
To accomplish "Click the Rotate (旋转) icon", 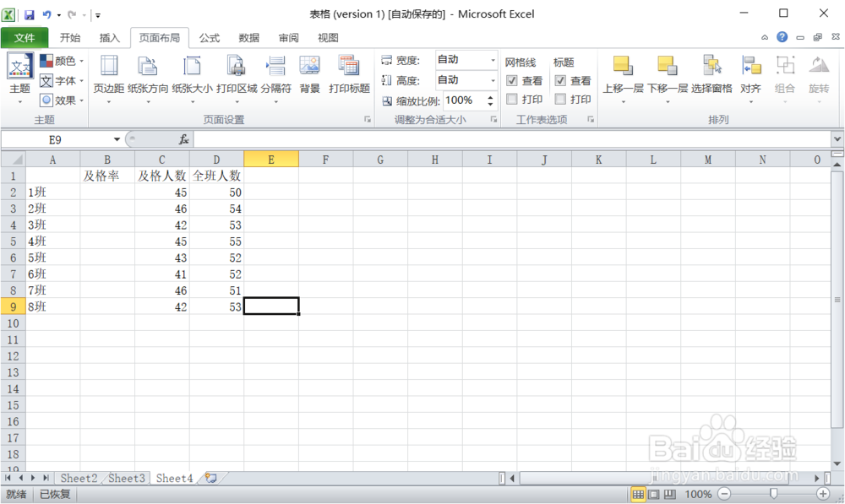I will click(x=819, y=66).
